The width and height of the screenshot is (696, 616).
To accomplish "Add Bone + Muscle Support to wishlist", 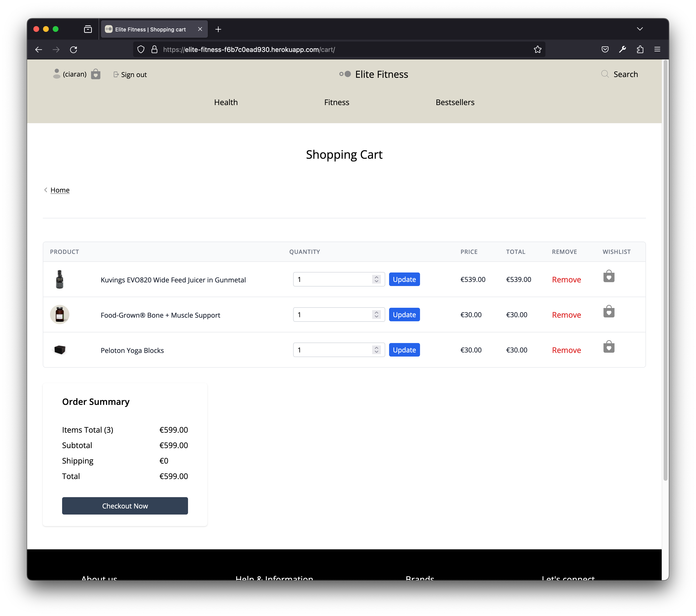I will (609, 311).
